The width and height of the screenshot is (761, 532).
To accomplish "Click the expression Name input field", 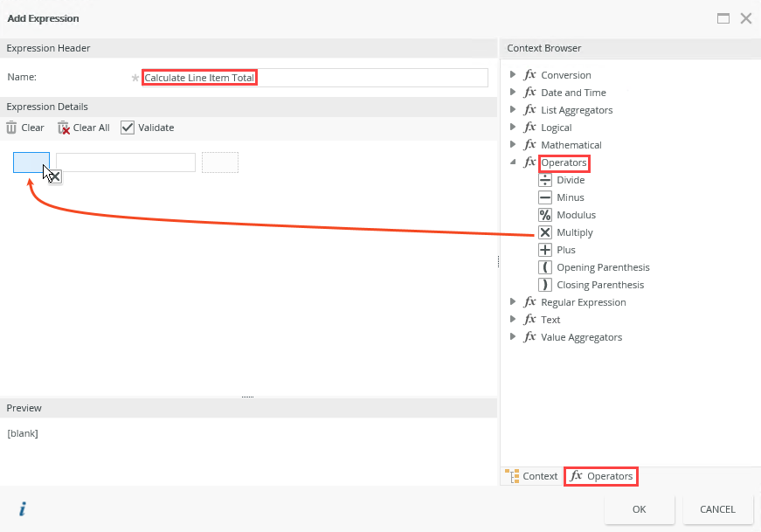I will click(x=315, y=78).
